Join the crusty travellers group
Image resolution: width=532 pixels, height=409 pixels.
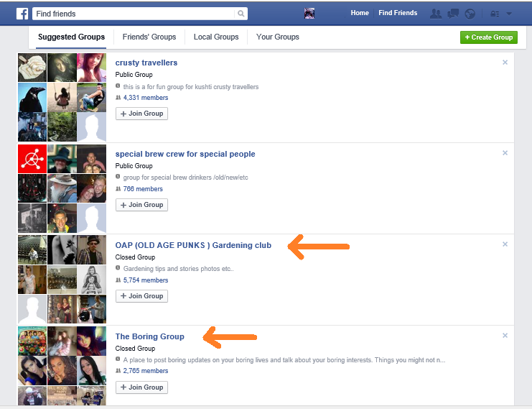tap(142, 114)
